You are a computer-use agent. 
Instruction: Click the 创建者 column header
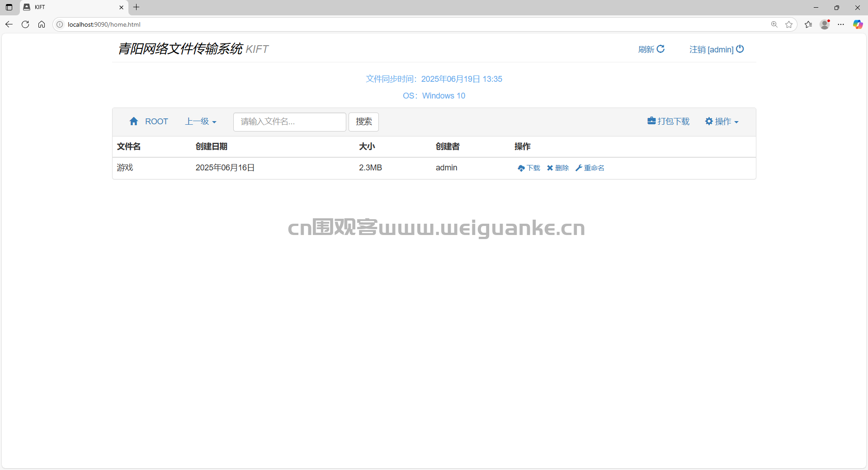coord(448,146)
